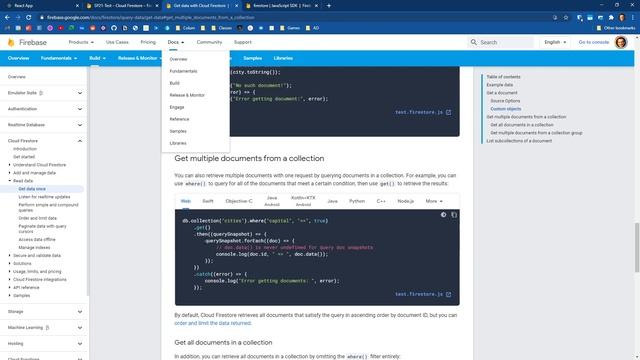The width and height of the screenshot is (640, 360).
Task: Jump to List subcollections of a document
Action: pos(519,141)
